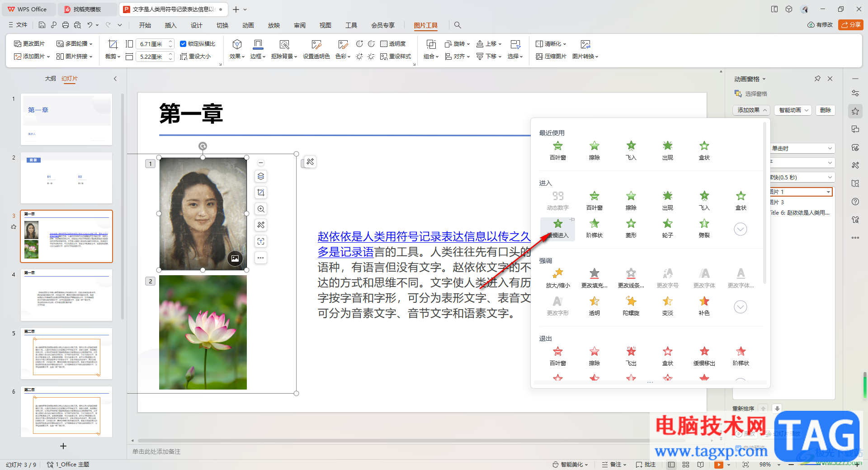The height and width of the screenshot is (470, 868).
Task: Click the undo icon in quick access toolbar
Action: 90,25
